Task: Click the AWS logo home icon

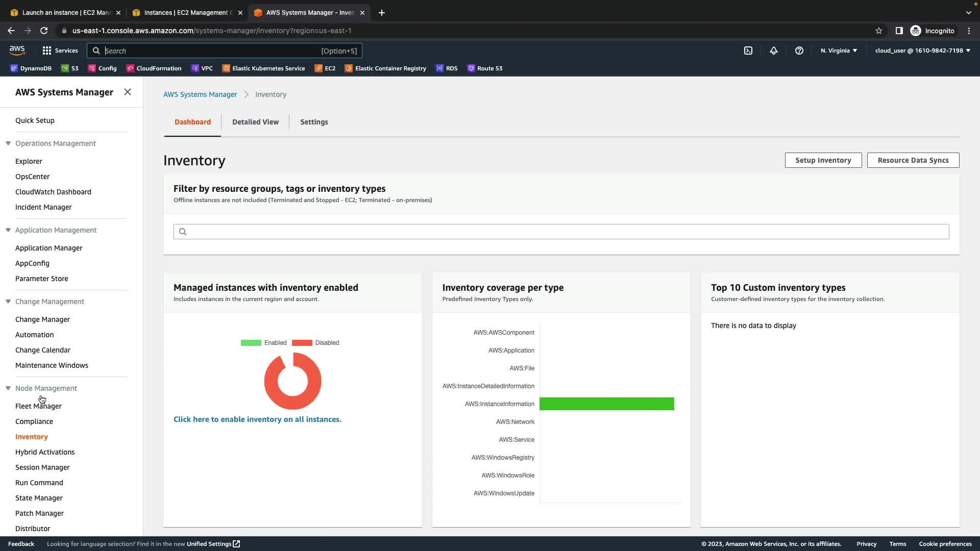Action: (17, 50)
